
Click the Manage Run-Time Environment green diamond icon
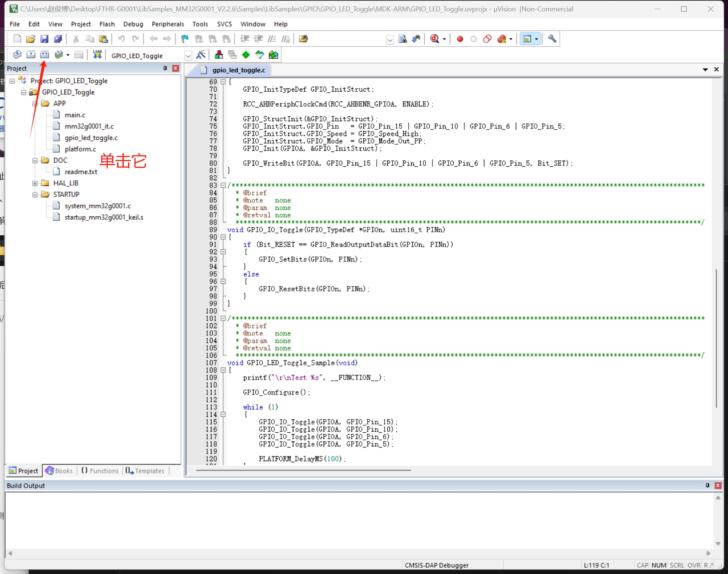[246, 55]
